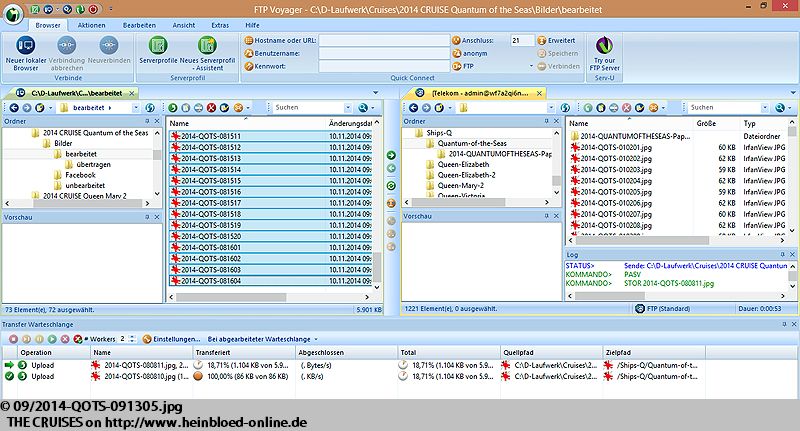Click local delete red X icon

[211, 108]
